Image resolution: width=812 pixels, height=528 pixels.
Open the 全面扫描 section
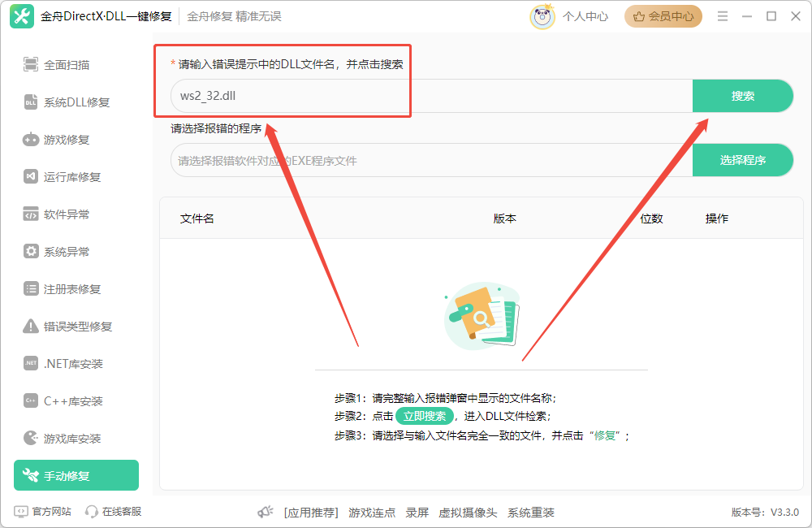[x=76, y=65]
